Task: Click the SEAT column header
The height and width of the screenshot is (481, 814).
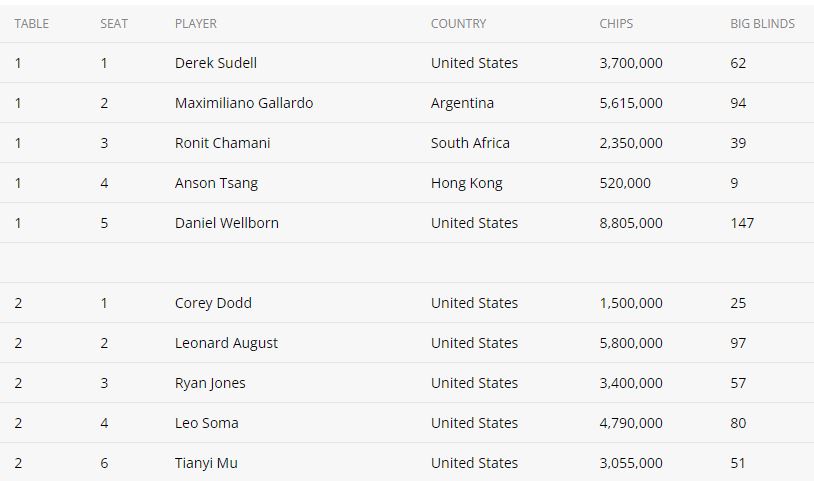Action: pyautogui.click(x=114, y=24)
